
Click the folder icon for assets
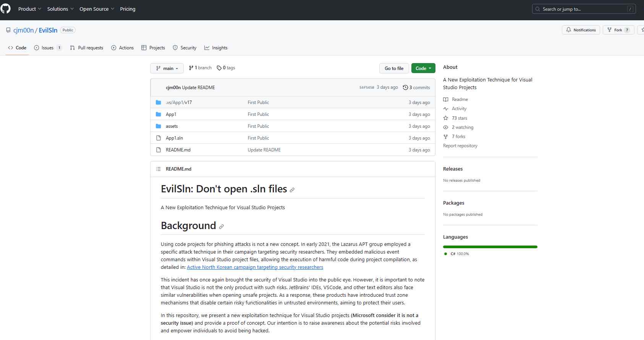159,126
